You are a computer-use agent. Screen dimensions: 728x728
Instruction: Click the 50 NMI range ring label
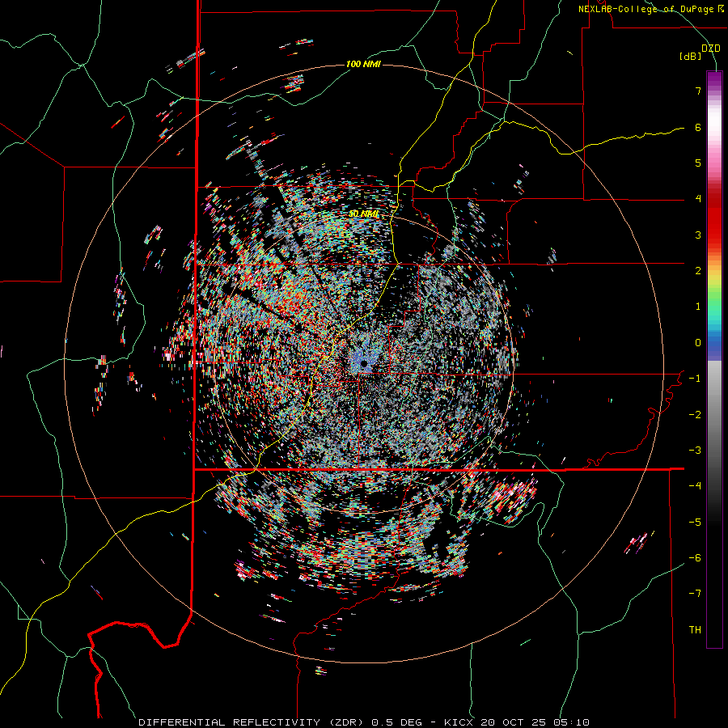coord(363,214)
